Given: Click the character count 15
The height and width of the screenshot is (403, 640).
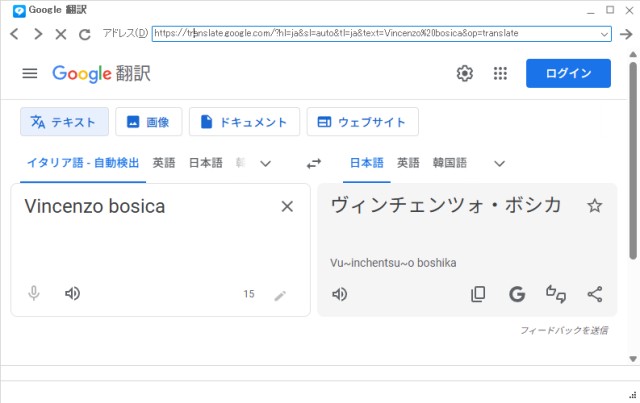Looking at the screenshot, I should (x=249, y=294).
